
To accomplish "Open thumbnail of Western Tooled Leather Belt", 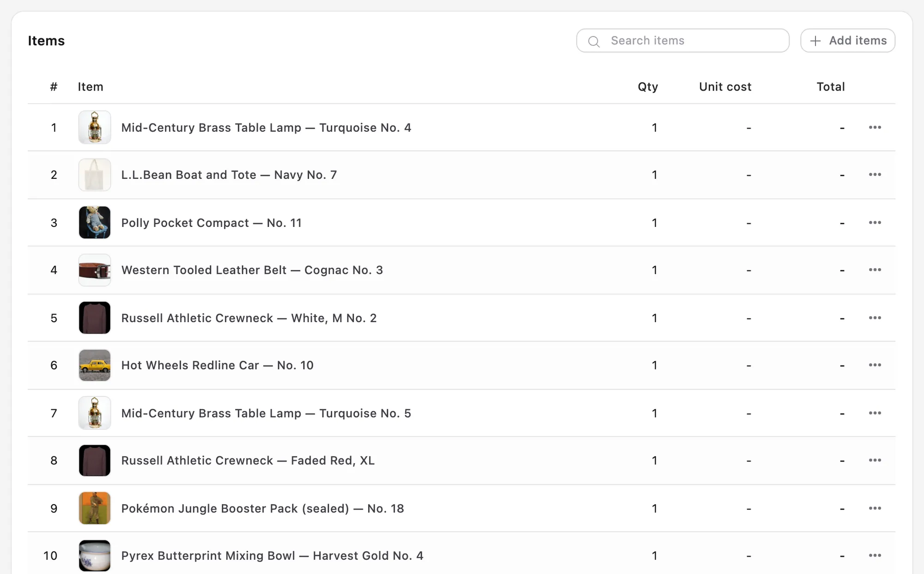I will 95,270.
